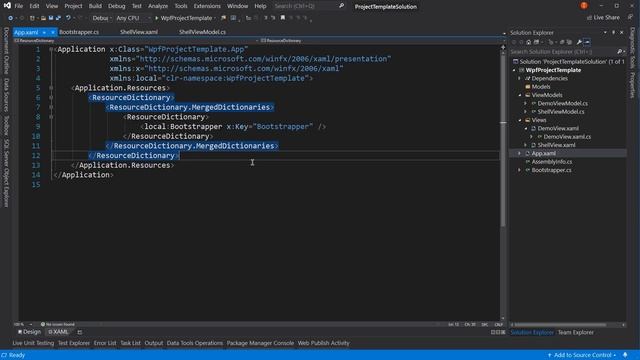Switch to the Bootstrapper.cs tab
This screenshot has height=360, width=640.
79,32
